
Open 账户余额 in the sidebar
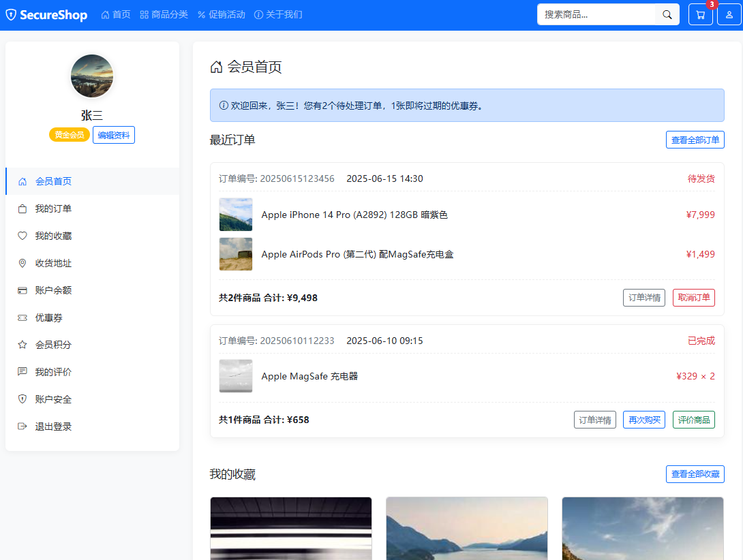coord(93,290)
